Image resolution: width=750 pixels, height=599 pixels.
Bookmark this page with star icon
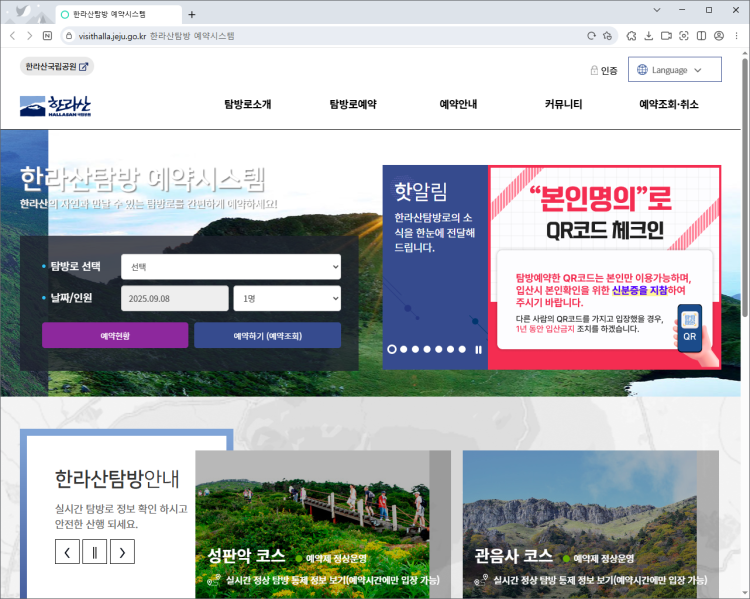pos(607,36)
